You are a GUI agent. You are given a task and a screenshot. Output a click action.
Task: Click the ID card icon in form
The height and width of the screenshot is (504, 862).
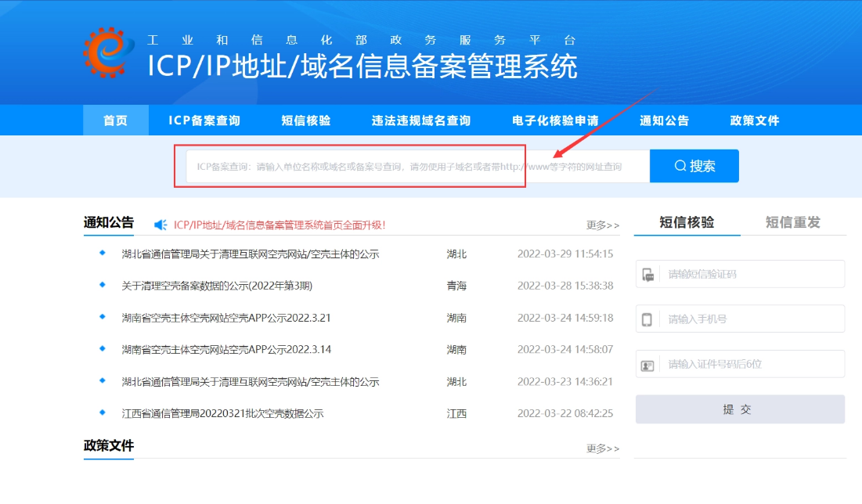point(648,365)
